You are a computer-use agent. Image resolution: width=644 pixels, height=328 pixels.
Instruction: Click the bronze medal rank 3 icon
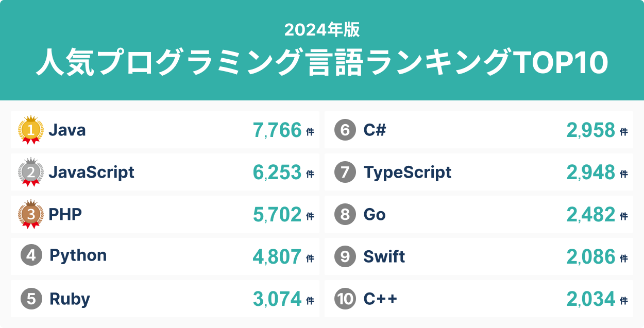31,214
